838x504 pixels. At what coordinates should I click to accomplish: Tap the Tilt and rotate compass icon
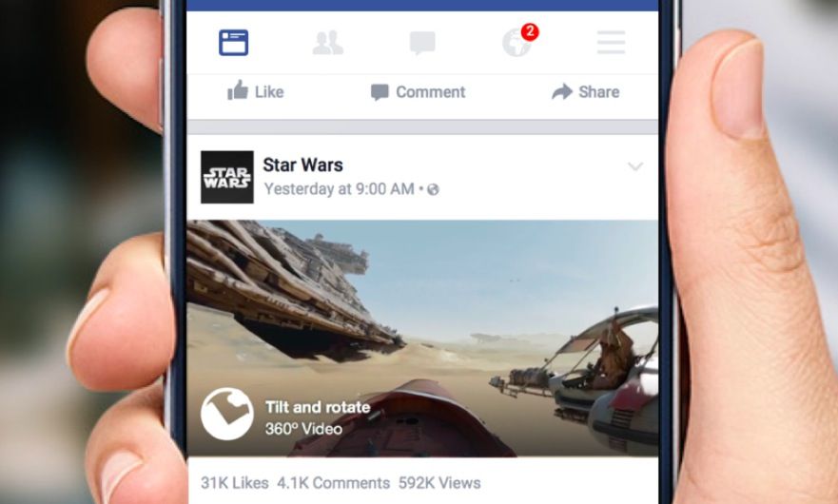(227, 415)
